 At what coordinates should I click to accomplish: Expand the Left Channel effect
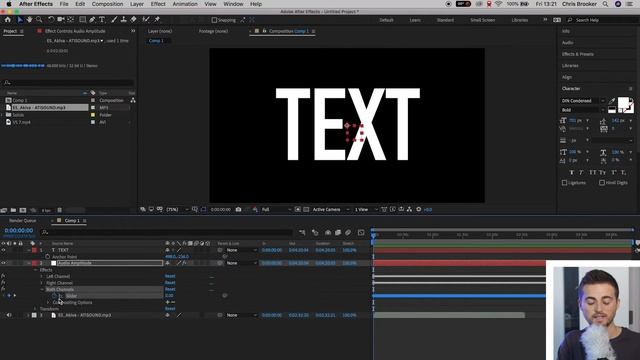pyautogui.click(x=42, y=276)
